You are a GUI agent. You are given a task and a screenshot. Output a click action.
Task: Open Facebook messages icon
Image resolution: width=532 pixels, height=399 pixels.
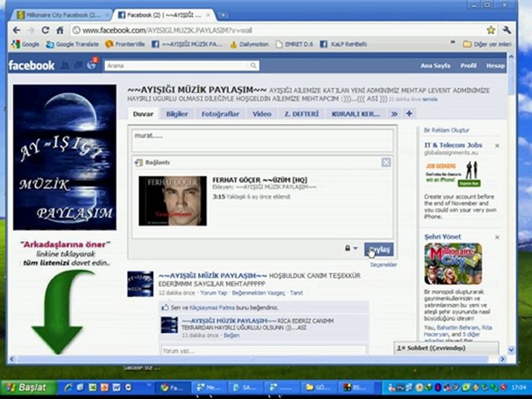[x=79, y=65]
